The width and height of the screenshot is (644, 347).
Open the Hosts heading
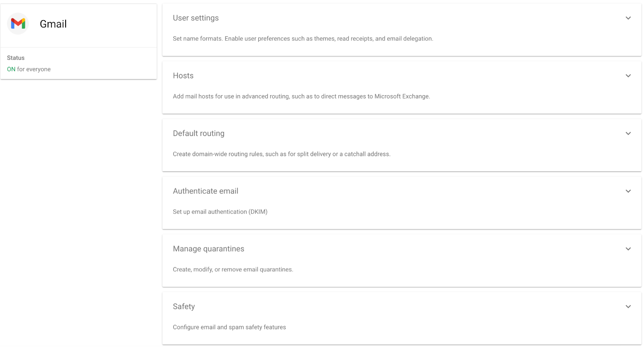coord(183,76)
